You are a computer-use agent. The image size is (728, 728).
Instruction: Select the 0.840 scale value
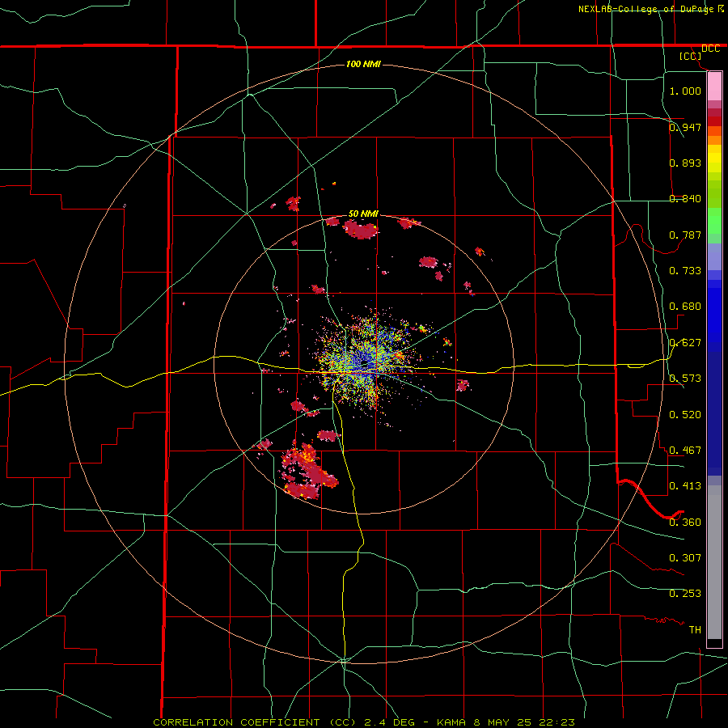685,199
